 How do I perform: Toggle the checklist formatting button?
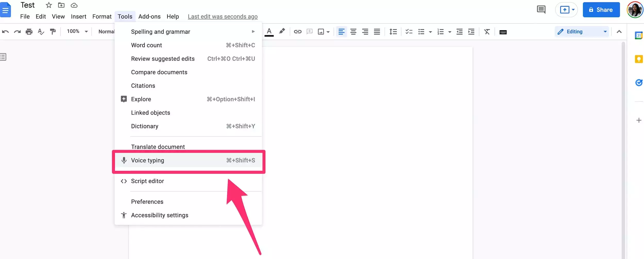coord(409,32)
